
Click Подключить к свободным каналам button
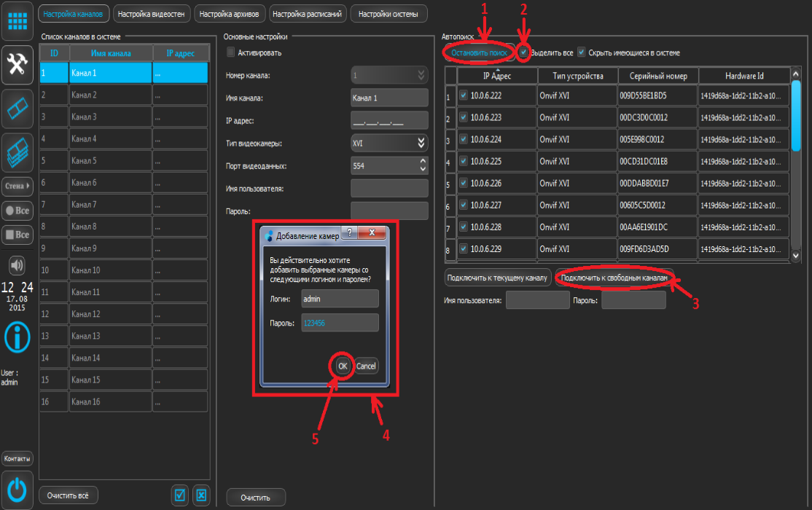(614, 278)
